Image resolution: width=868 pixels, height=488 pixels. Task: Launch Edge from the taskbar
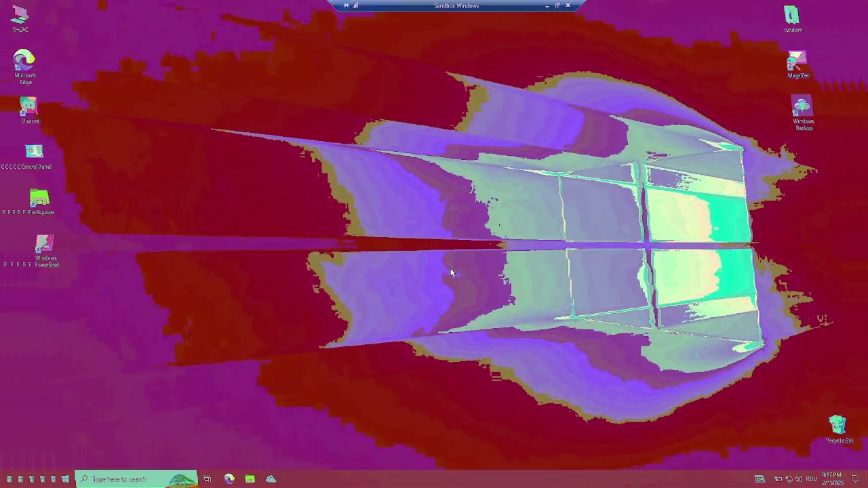(229, 479)
